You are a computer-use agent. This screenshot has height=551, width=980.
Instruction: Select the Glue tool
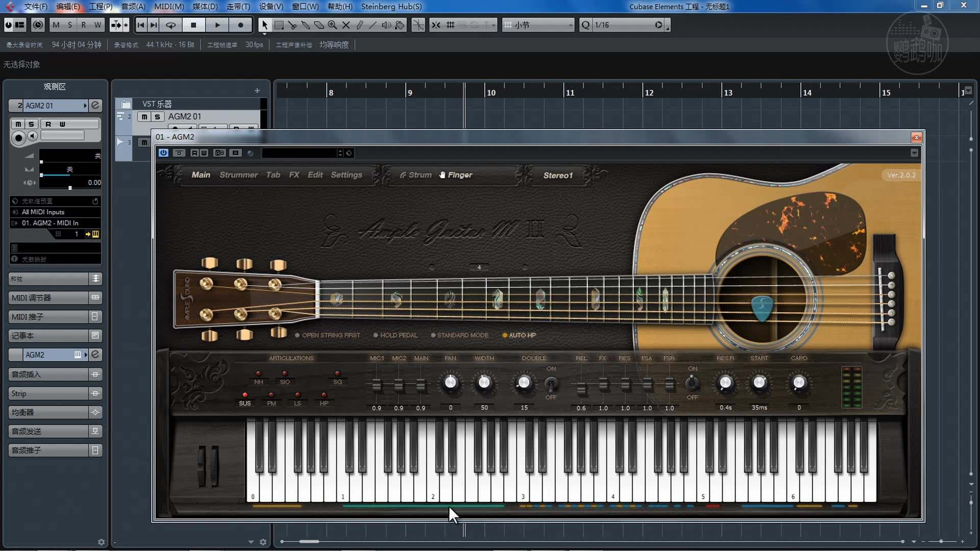point(306,25)
